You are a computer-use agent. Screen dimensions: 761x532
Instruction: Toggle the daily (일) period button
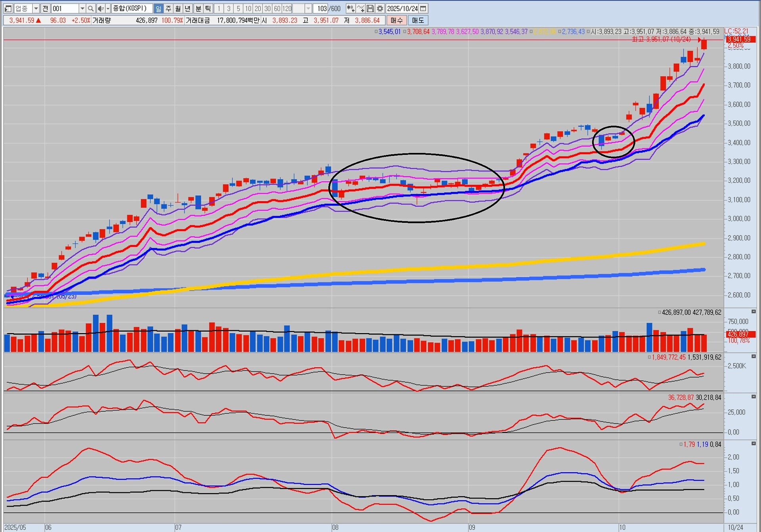(158, 8)
